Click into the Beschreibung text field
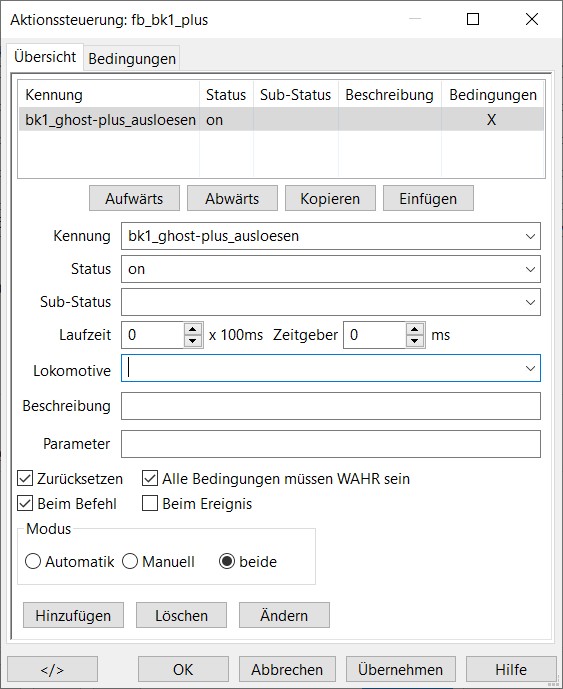Image resolution: width=563 pixels, height=689 pixels. click(331, 406)
